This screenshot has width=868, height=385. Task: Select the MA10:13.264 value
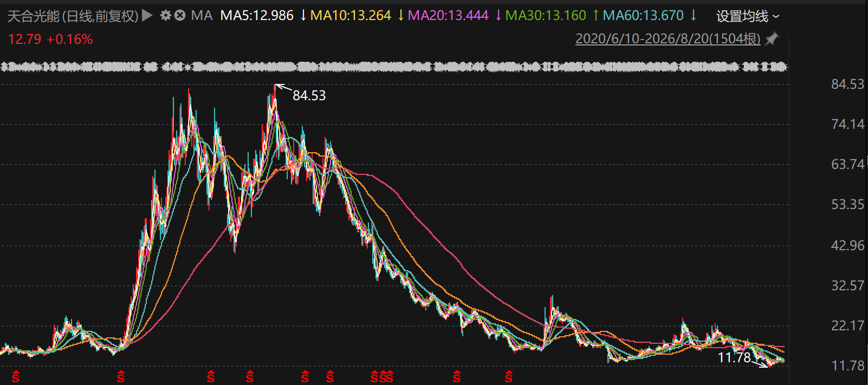tap(351, 16)
